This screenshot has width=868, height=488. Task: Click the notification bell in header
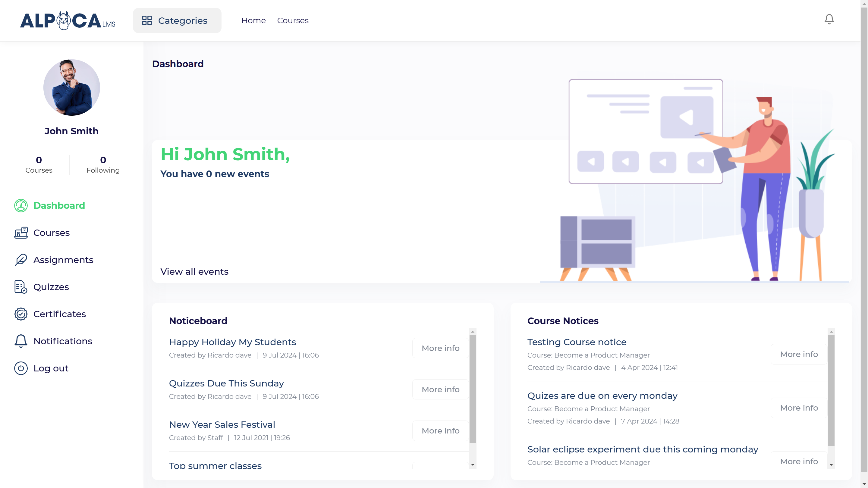point(829,19)
